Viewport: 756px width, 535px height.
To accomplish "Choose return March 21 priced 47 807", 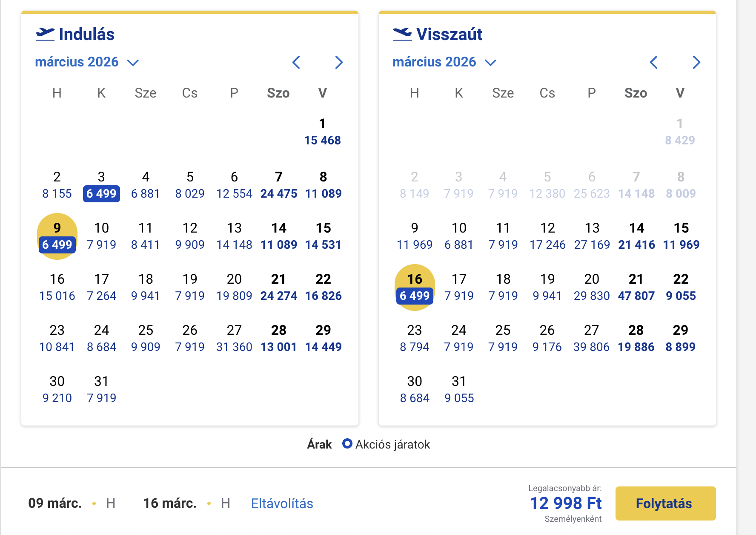I will point(636,288).
